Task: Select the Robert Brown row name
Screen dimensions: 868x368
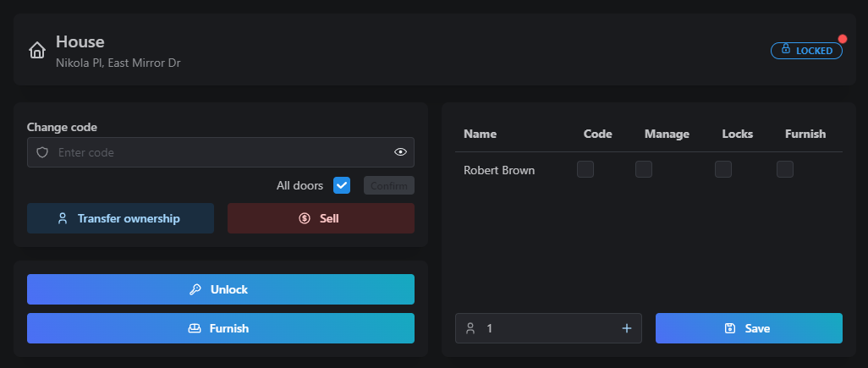Action: 499,170
